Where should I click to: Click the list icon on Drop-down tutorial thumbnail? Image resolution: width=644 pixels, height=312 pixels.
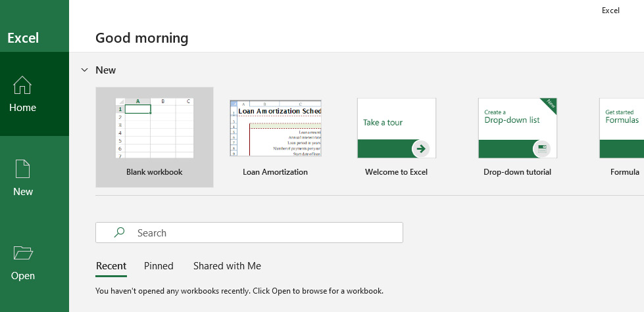542,148
